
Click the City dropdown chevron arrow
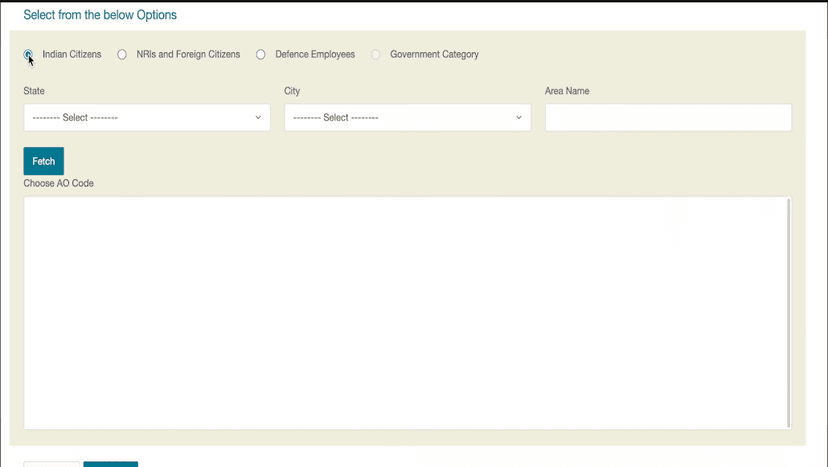[519, 118]
